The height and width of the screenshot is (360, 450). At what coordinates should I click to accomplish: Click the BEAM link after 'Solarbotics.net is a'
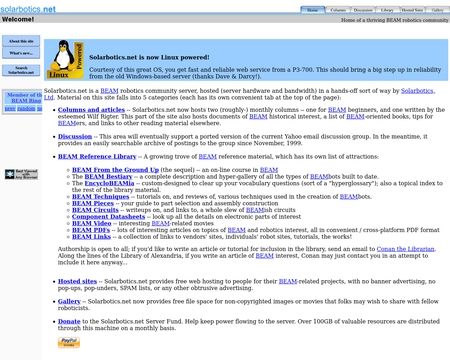point(109,91)
